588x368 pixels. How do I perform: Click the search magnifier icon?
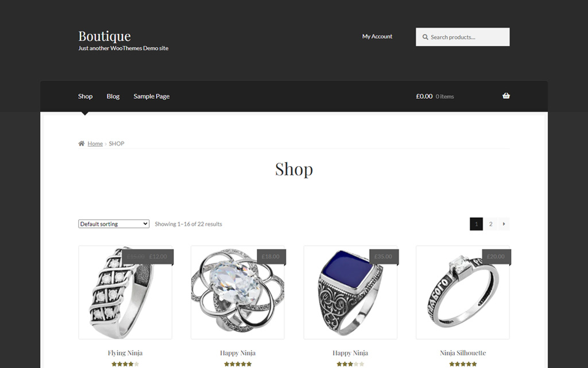425,37
